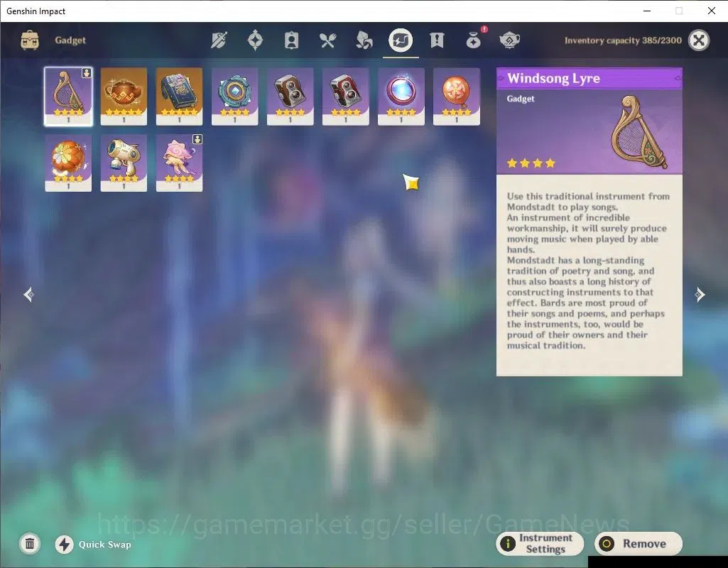
Task: Close the inventory with X button
Action: point(699,40)
